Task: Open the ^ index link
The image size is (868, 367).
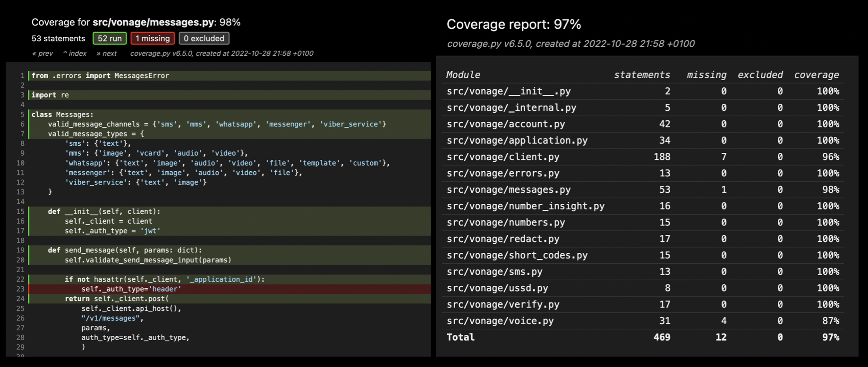Action: [75, 53]
